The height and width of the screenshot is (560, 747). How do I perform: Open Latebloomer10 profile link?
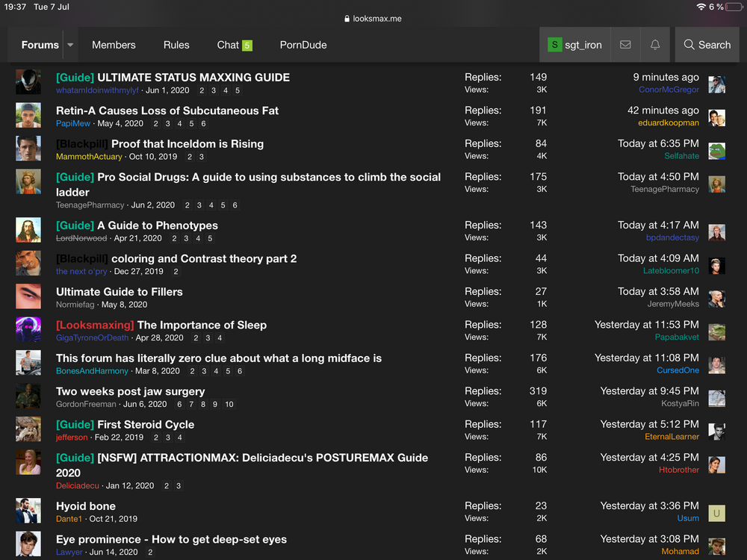coord(671,271)
